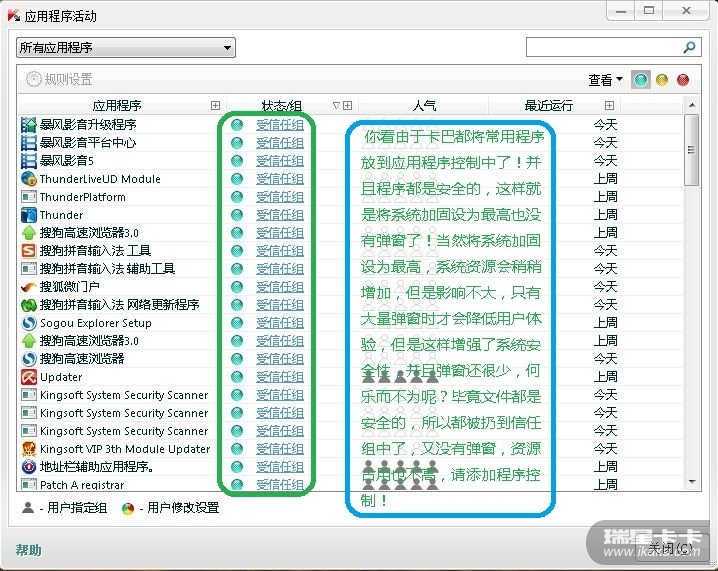Sort by the 最近运行 column header

point(549,106)
